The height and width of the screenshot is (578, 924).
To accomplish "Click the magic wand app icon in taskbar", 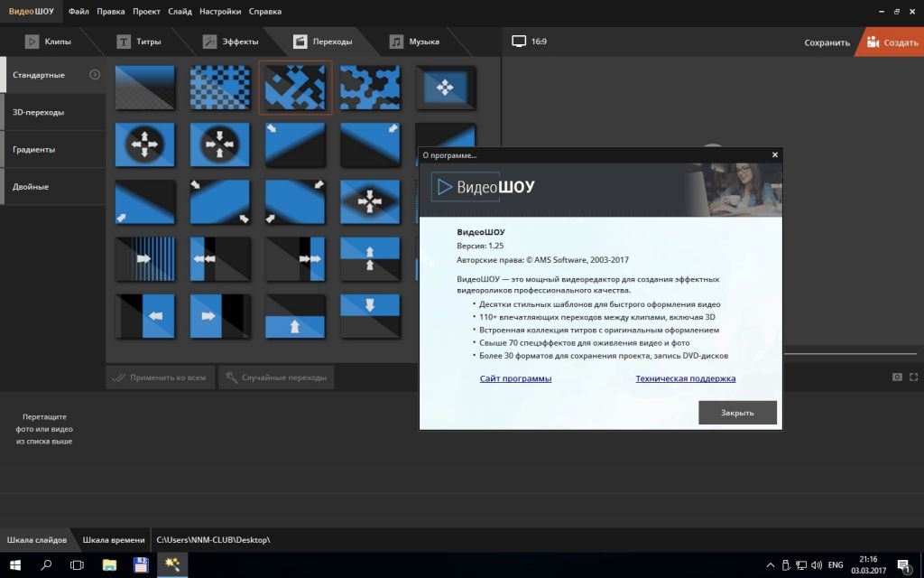I will click(171, 564).
